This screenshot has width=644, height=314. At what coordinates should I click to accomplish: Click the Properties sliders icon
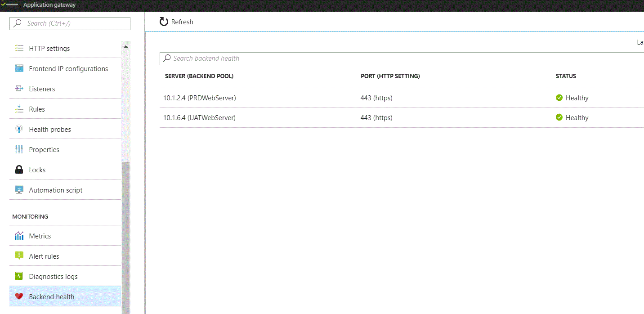(x=19, y=149)
